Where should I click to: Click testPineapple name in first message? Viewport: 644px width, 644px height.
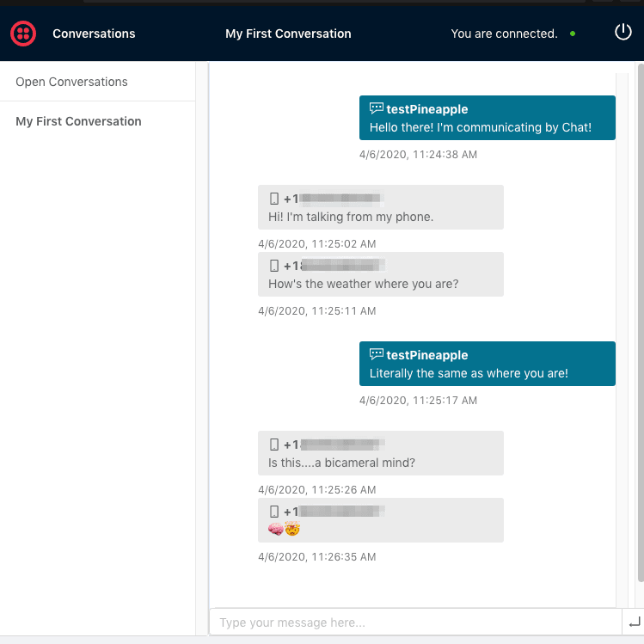coord(427,109)
